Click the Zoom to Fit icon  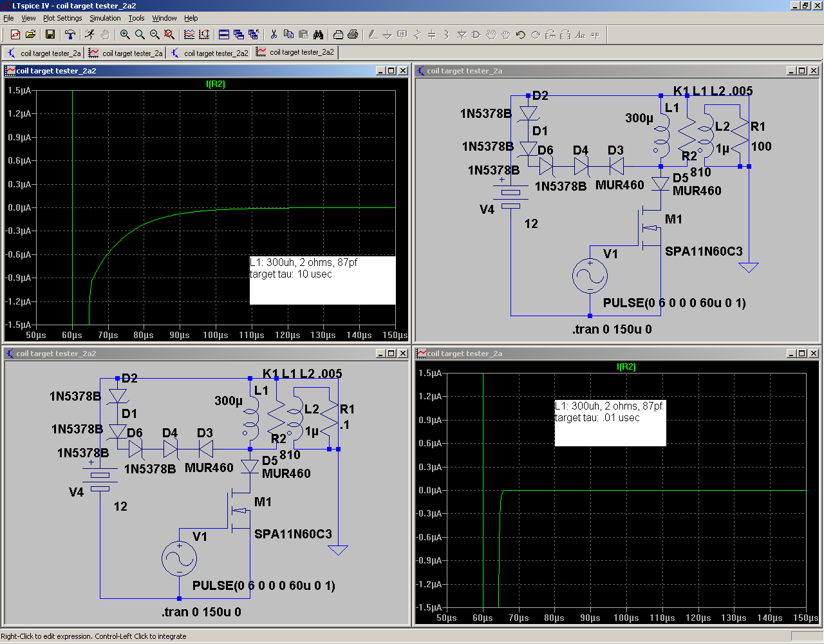pyautogui.click(x=169, y=35)
